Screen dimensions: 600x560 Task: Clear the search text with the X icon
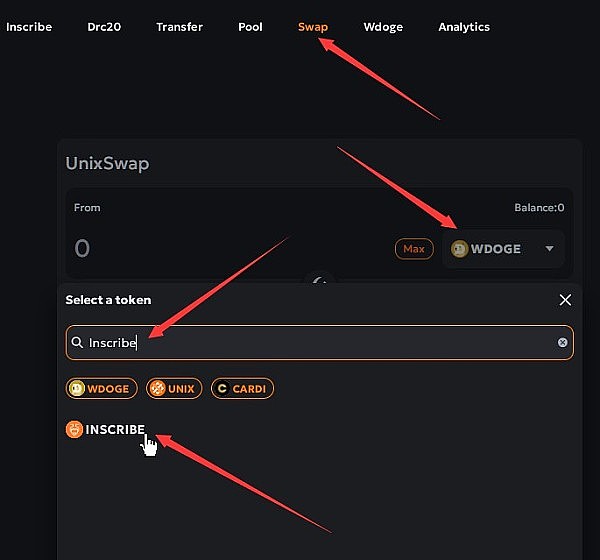pos(562,343)
